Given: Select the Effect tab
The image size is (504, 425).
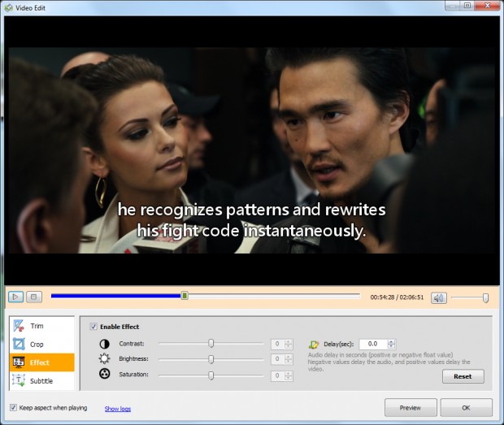Looking at the screenshot, I should [x=42, y=362].
